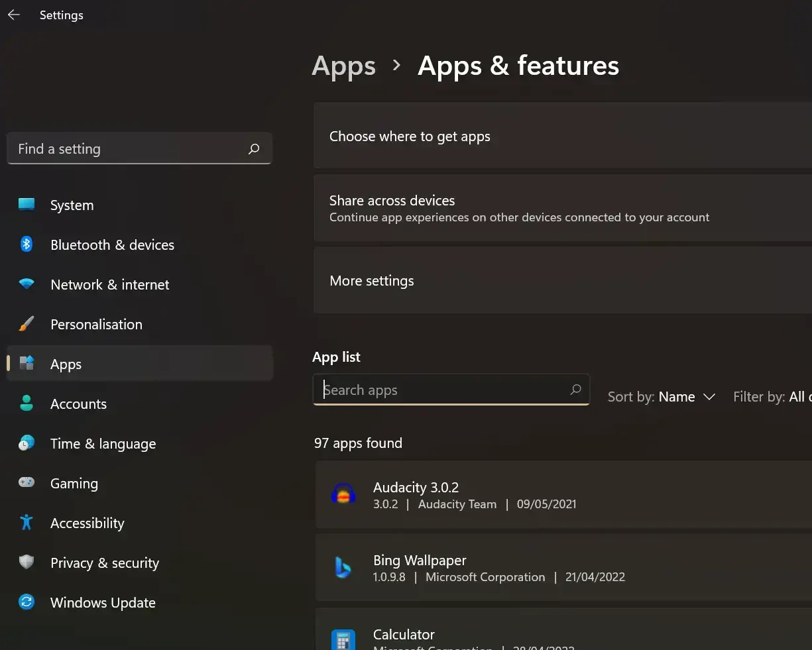
Task: Select the System sidebar icon
Action: pos(27,205)
